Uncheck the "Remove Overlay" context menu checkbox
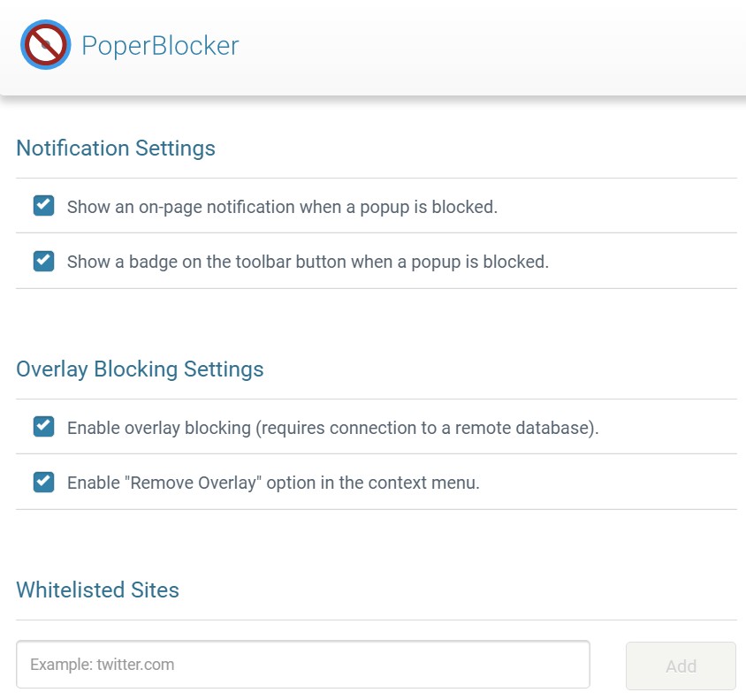Viewport: 746px width, 700px height. tap(43, 482)
